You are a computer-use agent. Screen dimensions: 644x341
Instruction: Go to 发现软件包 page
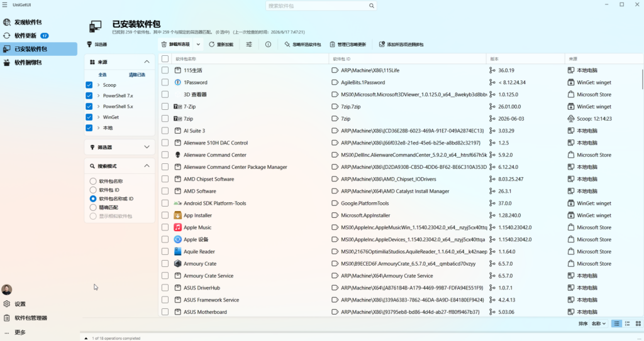[38, 22]
